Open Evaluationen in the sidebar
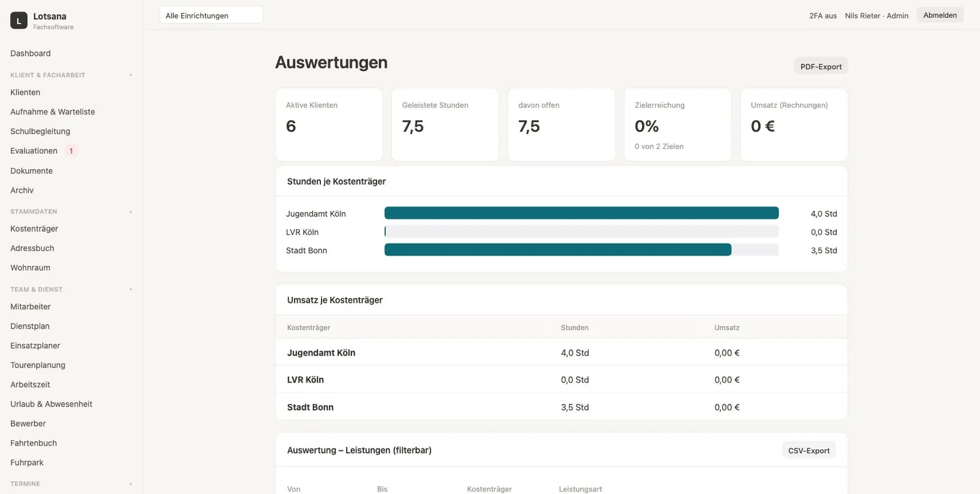 point(34,151)
